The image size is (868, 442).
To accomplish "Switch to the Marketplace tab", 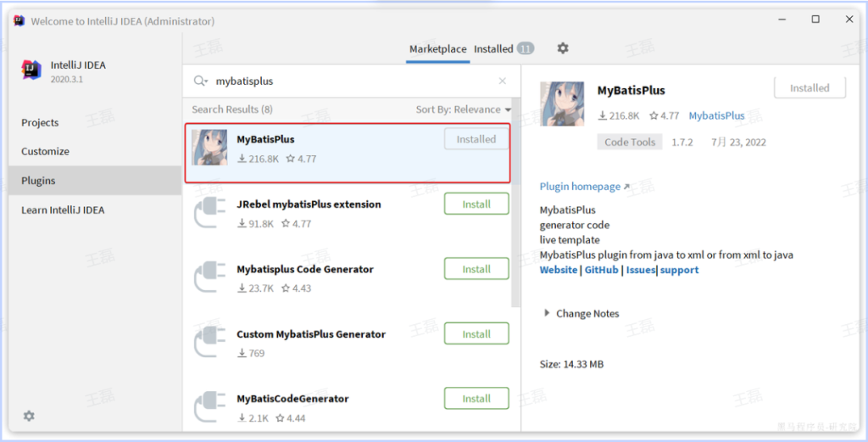I will point(437,49).
